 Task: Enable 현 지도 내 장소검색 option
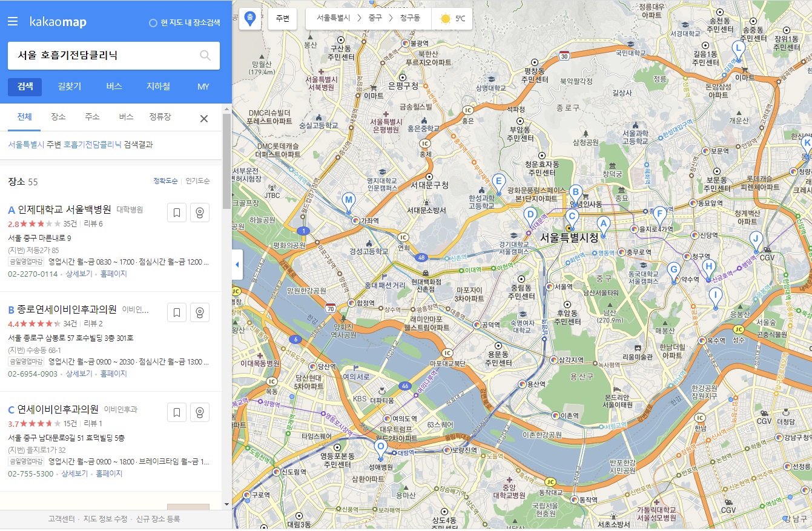click(x=185, y=23)
